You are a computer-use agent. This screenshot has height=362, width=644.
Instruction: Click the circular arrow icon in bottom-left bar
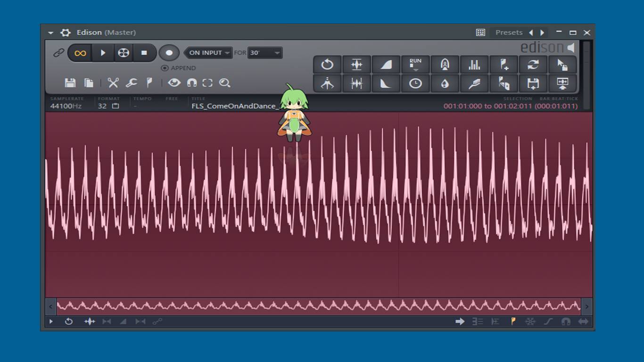[x=69, y=321]
